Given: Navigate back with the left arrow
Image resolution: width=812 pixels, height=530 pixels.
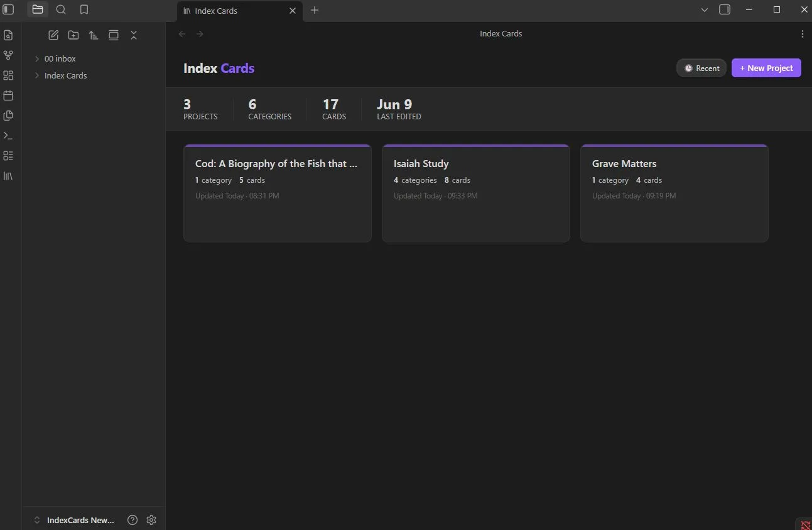Looking at the screenshot, I should [182, 34].
